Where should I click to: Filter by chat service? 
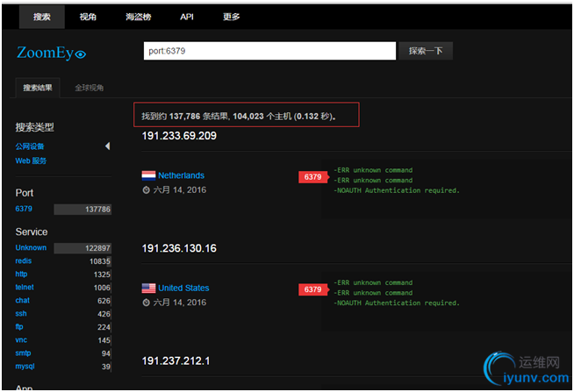[x=22, y=300]
